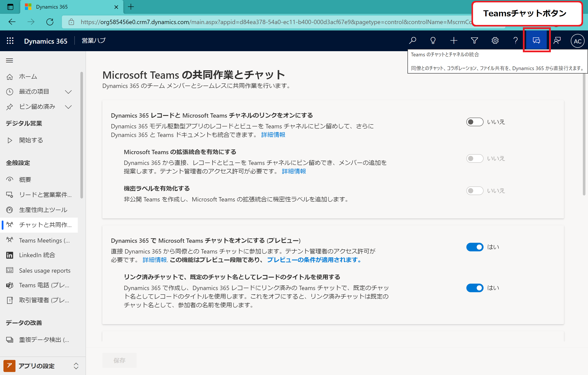
Task: Collapse the sidebar hamburger menu
Action: click(x=9, y=60)
